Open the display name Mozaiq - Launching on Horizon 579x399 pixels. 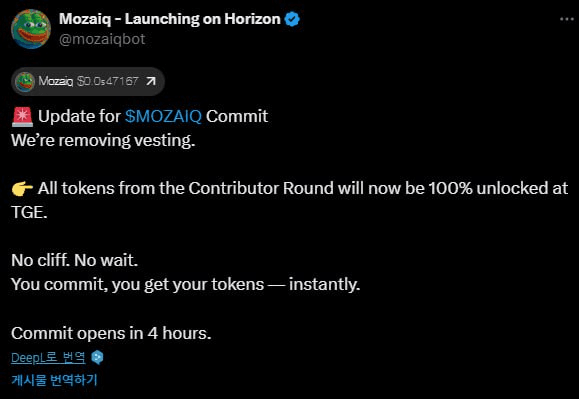[170, 19]
